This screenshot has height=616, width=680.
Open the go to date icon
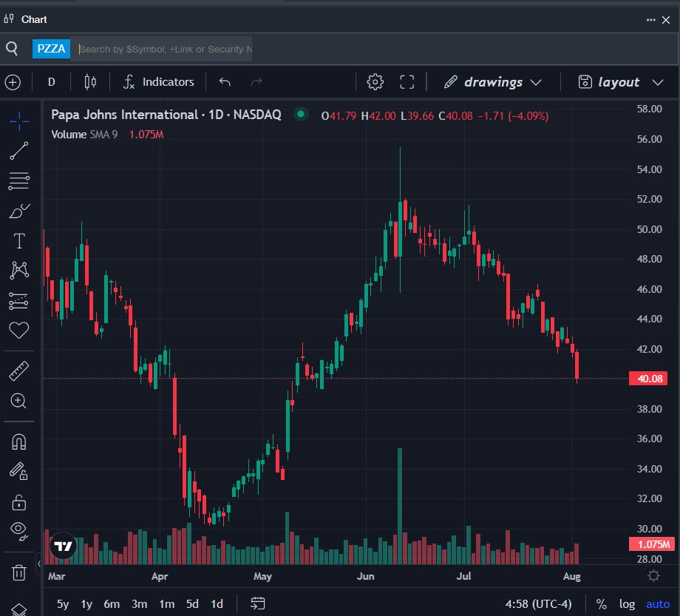click(x=258, y=603)
